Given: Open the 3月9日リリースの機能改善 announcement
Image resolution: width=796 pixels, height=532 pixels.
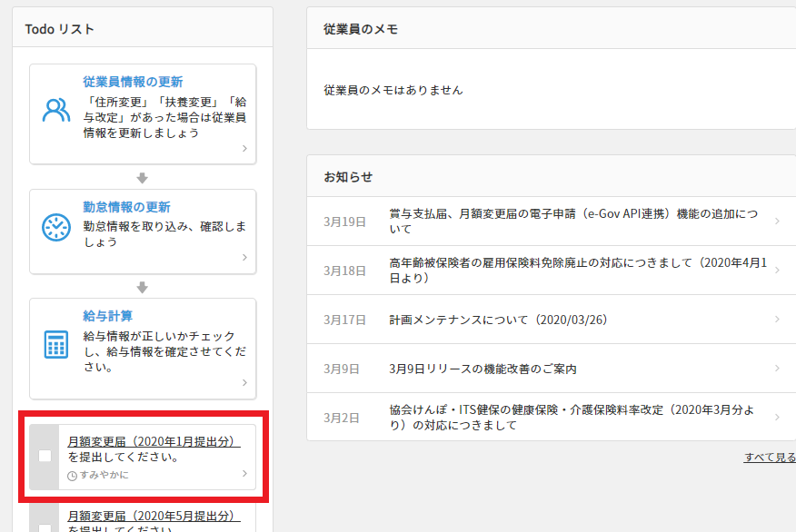Looking at the screenshot, I should 483,369.
